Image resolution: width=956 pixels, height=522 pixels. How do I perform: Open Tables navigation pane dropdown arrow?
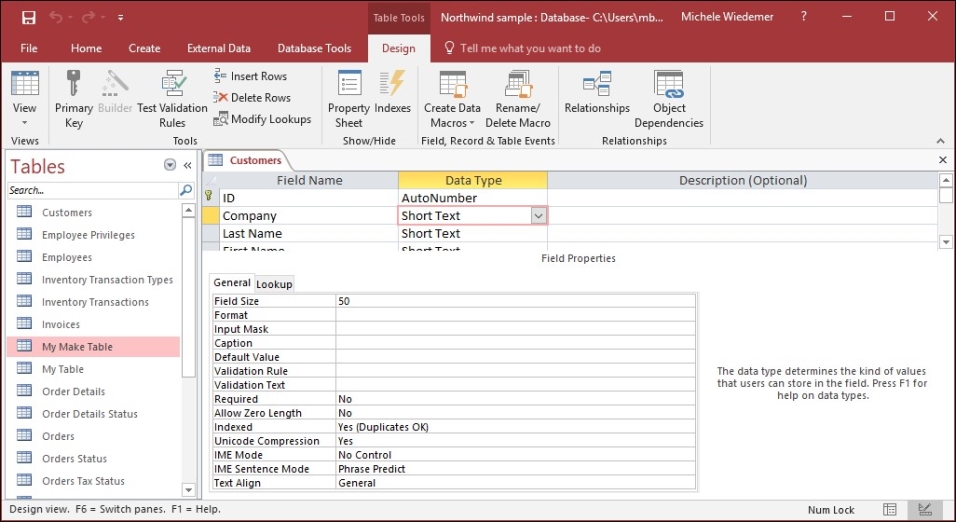(x=170, y=165)
